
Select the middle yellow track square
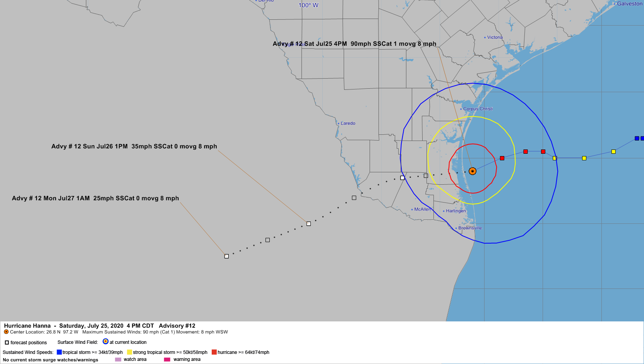tap(584, 158)
